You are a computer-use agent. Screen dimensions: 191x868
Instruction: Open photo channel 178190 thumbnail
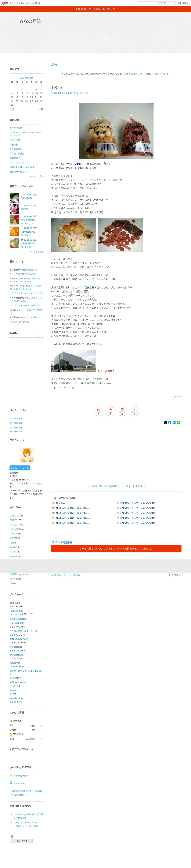click(x=14, y=198)
